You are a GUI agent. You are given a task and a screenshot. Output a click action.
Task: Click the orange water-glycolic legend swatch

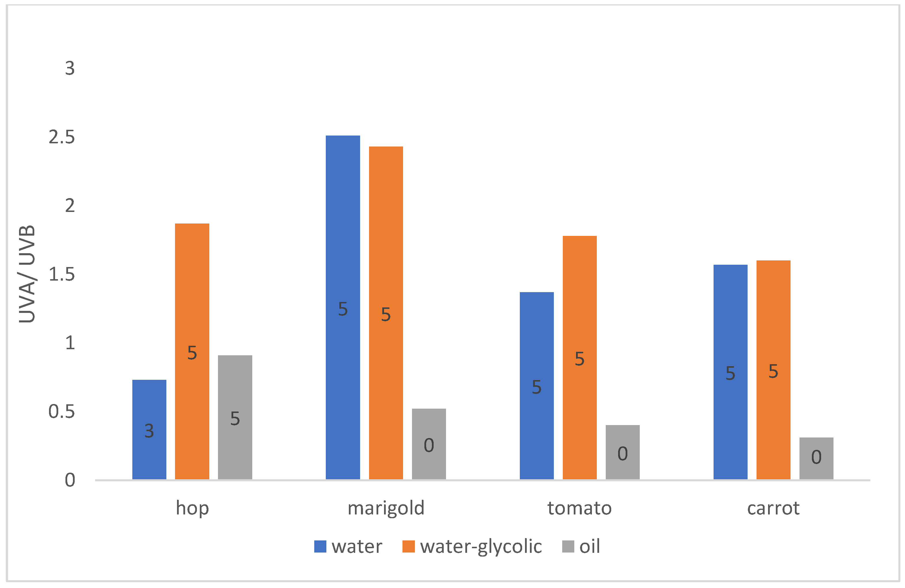(x=409, y=546)
